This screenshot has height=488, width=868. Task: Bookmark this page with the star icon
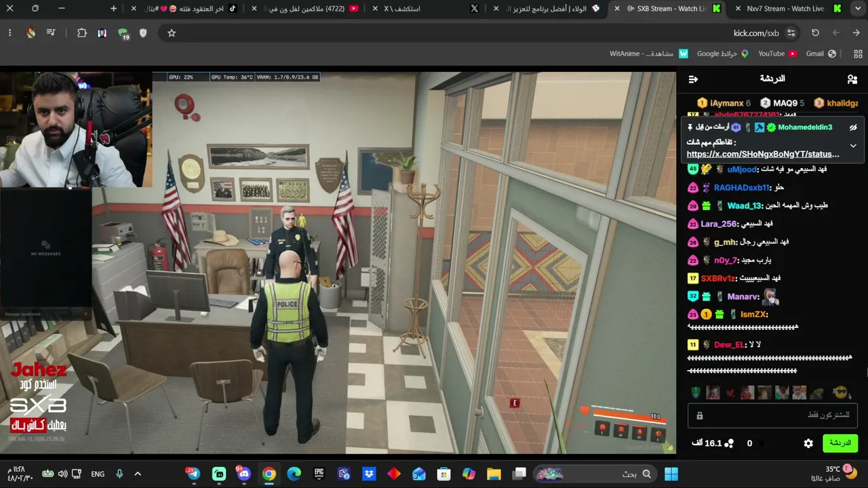coord(172,33)
